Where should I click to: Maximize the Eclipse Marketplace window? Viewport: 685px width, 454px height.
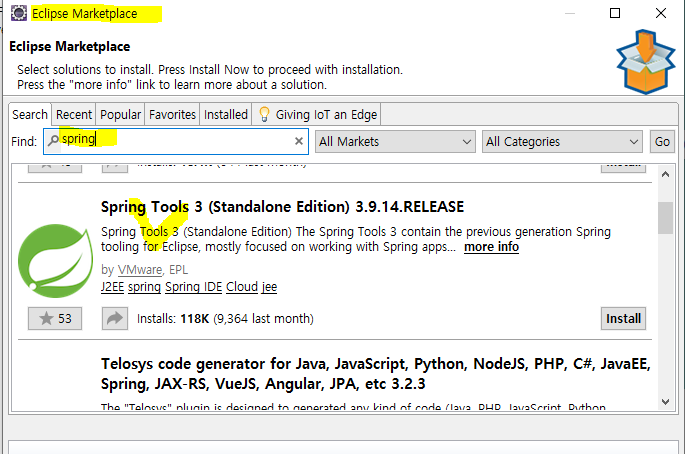(x=615, y=13)
